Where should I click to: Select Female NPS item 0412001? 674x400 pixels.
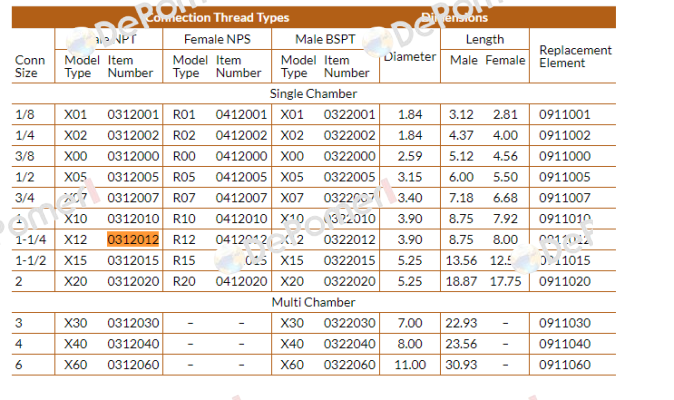[242, 115]
